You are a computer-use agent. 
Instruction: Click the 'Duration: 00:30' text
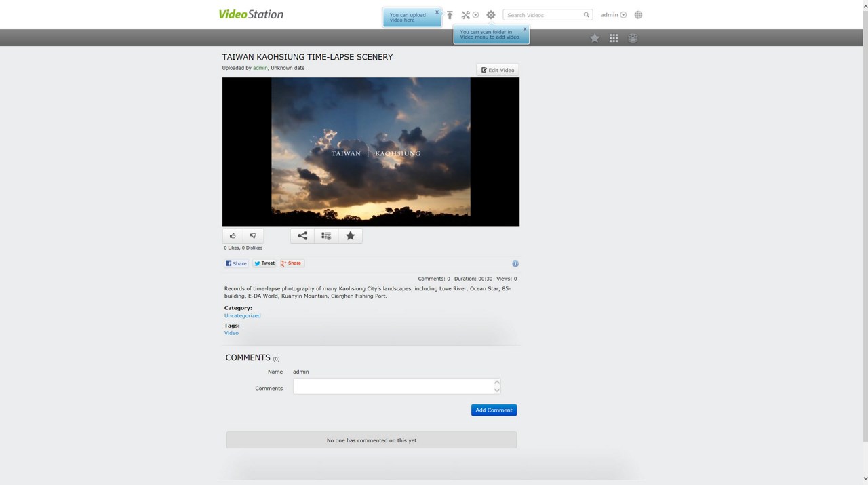point(473,279)
